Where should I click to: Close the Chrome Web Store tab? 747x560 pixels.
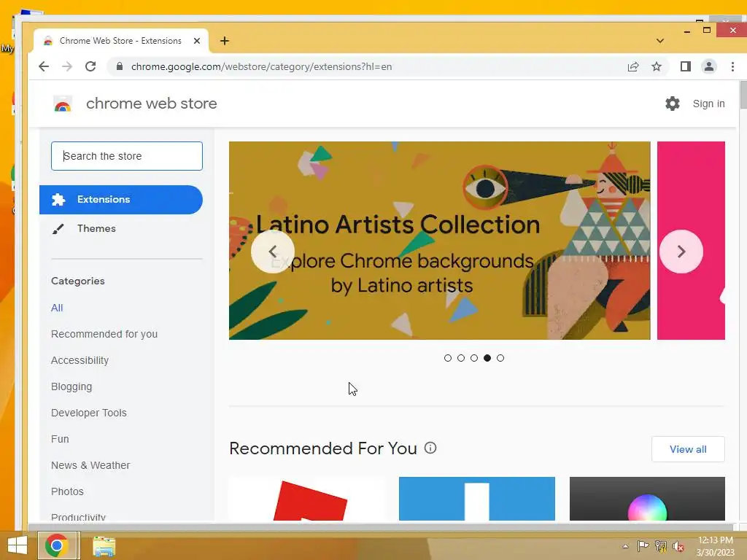click(x=197, y=41)
